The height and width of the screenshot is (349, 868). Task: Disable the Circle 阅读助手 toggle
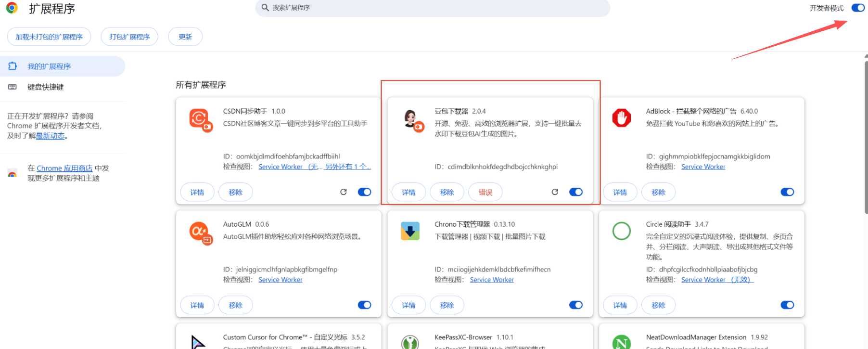[787, 305]
